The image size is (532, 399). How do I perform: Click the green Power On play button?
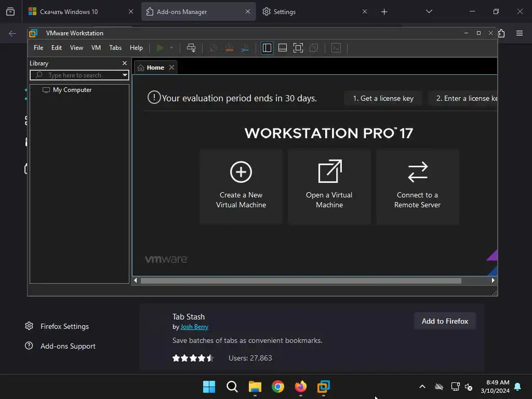point(160,48)
